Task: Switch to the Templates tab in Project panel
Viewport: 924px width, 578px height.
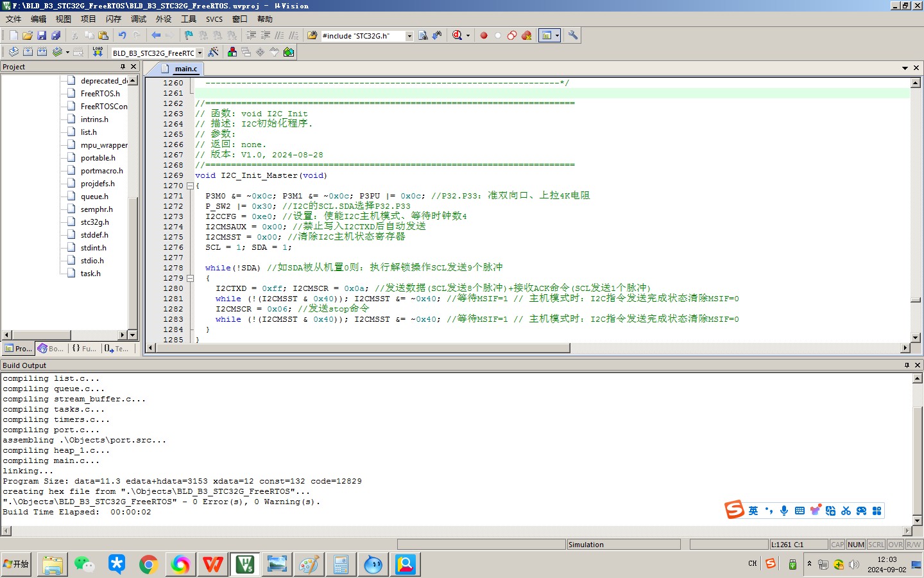Action: pos(117,349)
